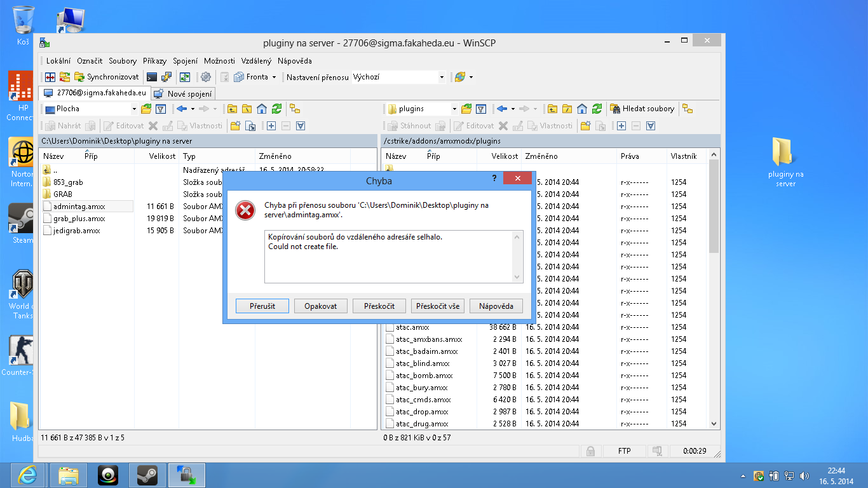This screenshot has width=868, height=488.
Task: Click the question mark help in dialog title
Action: coord(494,179)
